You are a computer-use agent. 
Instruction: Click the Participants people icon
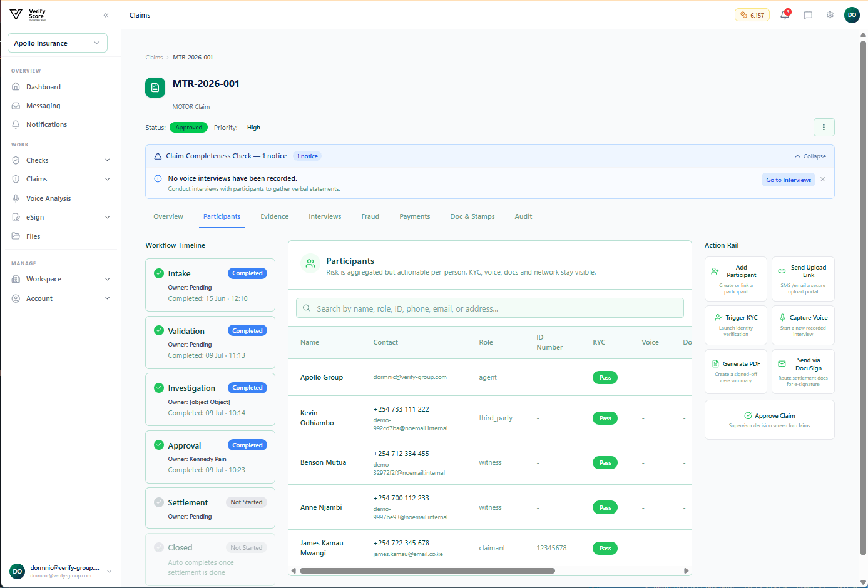[x=310, y=264]
